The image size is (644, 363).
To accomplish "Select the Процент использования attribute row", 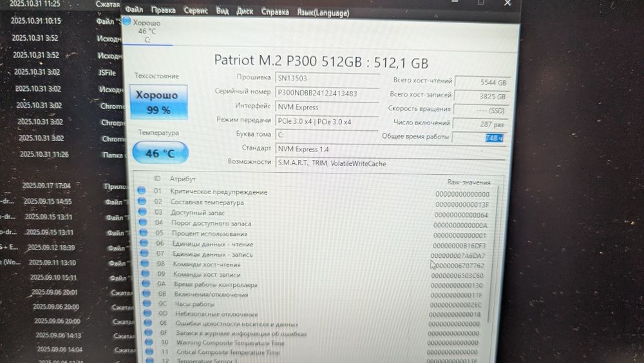I will [x=314, y=234].
